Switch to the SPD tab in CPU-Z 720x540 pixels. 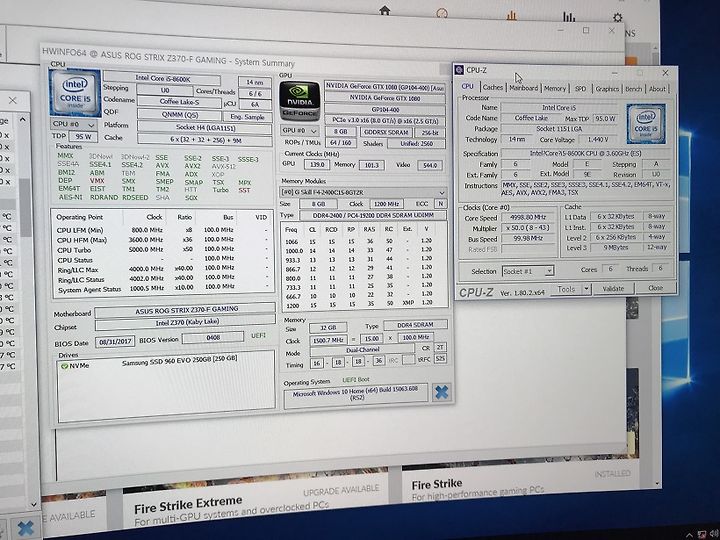coord(581,89)
